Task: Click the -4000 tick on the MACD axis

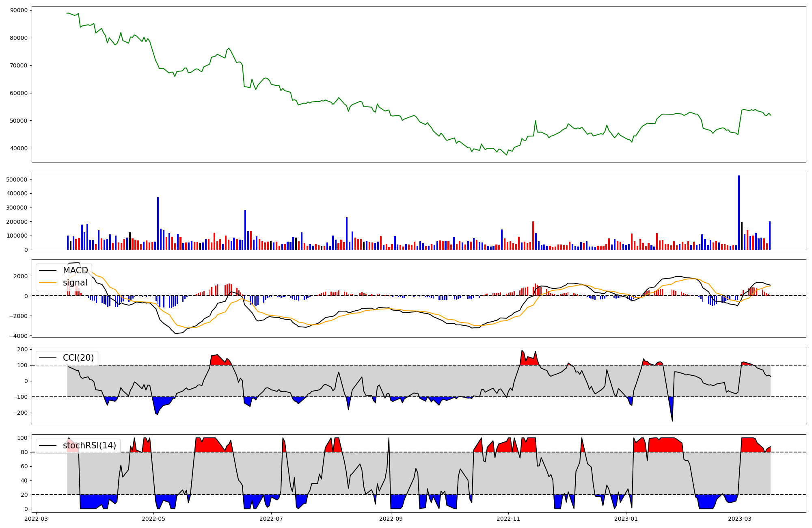Action: pos(18,336)
